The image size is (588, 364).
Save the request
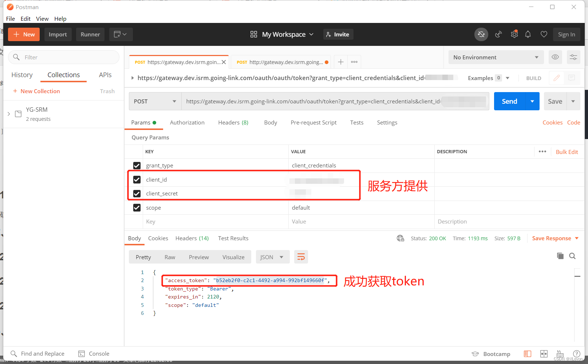click(555, 101)
